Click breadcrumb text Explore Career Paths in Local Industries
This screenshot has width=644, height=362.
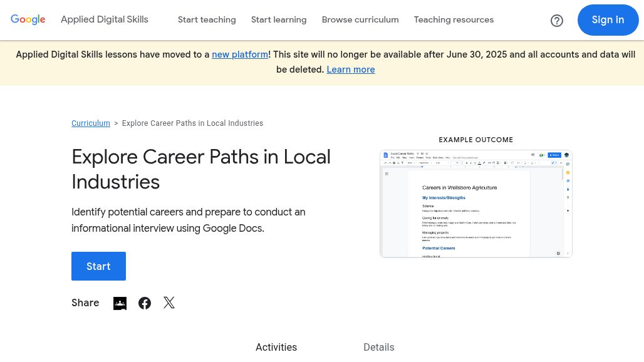tap(192, 123)
